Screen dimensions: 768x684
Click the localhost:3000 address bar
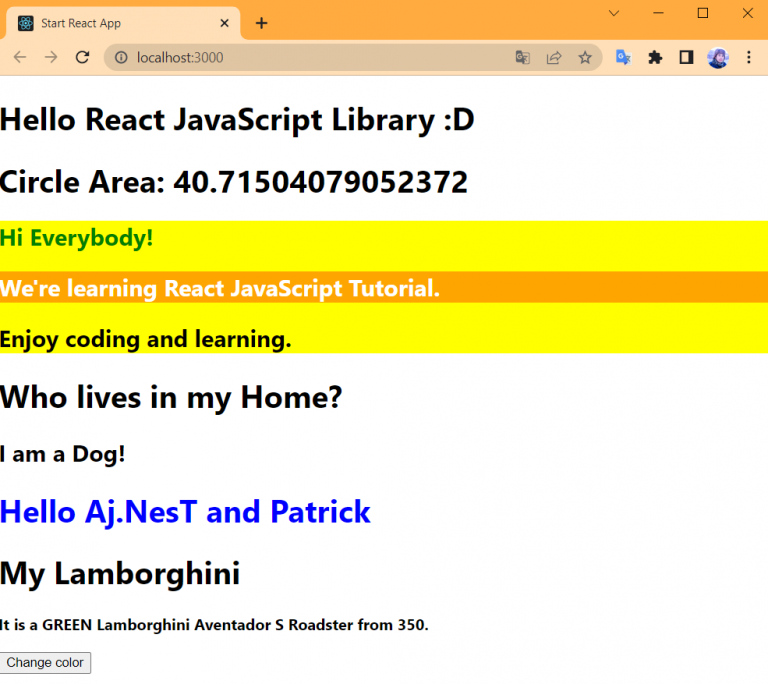click(x=300, y=58)
